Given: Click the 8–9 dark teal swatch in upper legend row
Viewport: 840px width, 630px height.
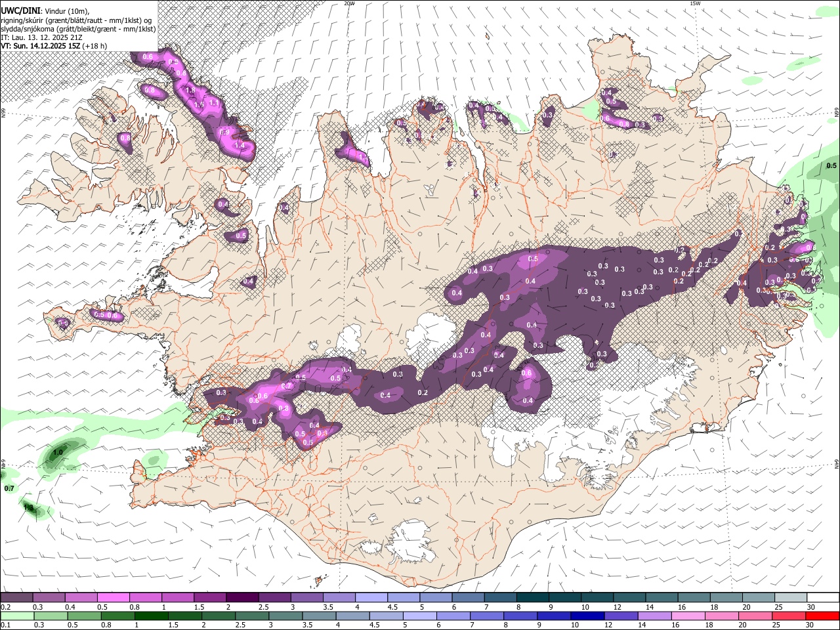Looking at the screenshot, I should click(x=533, y=597).
